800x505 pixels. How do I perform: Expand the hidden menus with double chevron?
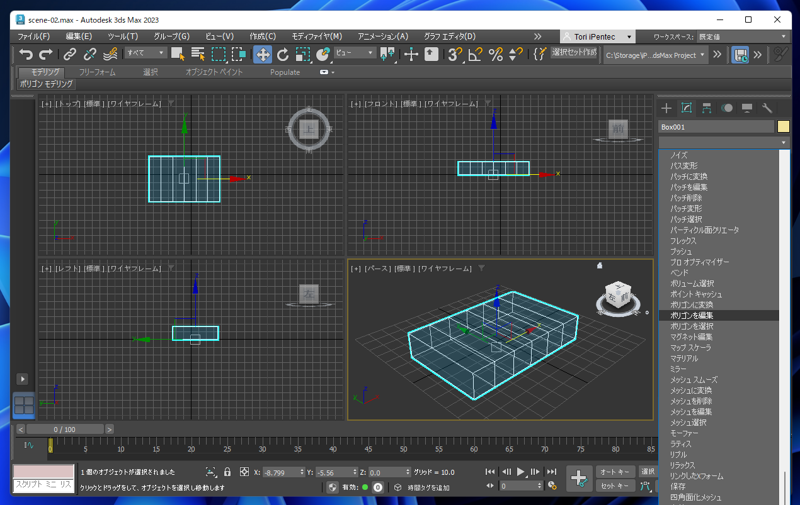(537, 37)
